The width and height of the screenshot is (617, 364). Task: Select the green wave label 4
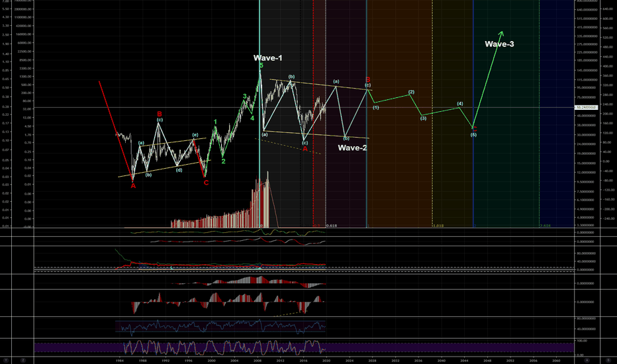[x=252, y=118]
